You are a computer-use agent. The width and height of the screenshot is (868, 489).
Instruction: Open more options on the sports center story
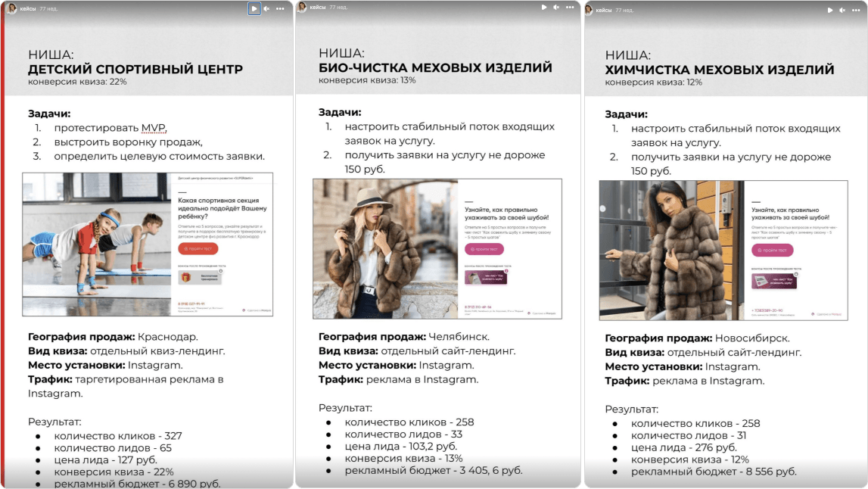coord(281,8)
